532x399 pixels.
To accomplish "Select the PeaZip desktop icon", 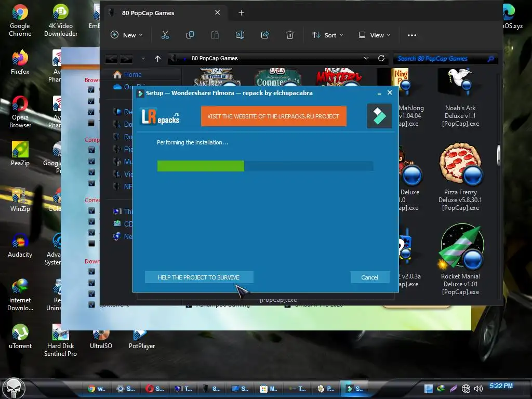I will point(20,153).
